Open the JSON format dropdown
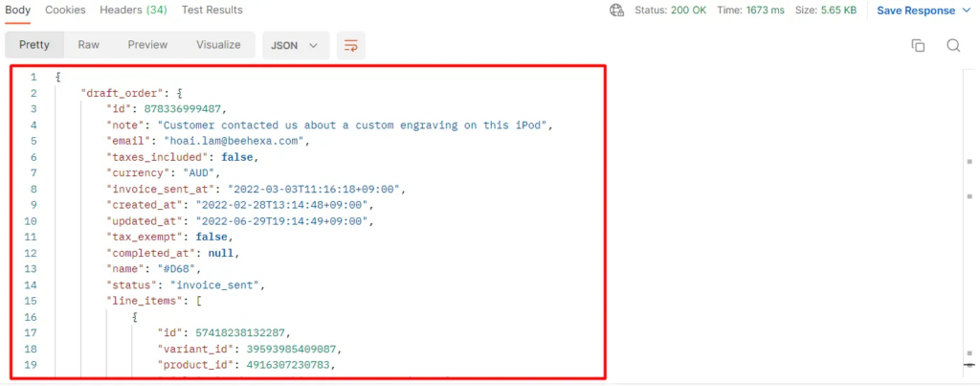The width and height of the screenshot is (980, 386). [296, 45]
